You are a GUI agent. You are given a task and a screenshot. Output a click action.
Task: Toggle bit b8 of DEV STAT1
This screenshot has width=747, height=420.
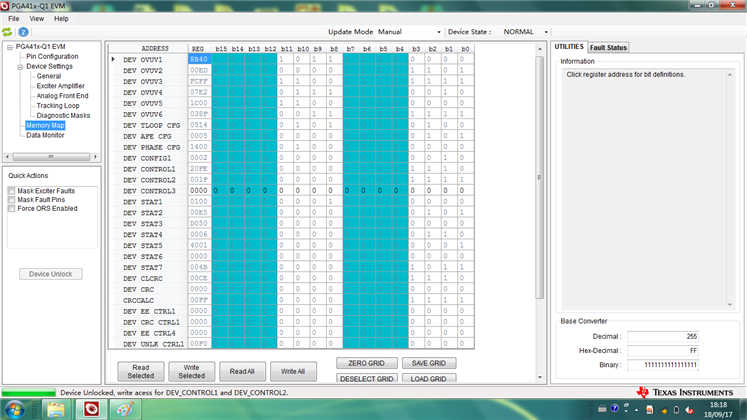click(x=334, y=201)
